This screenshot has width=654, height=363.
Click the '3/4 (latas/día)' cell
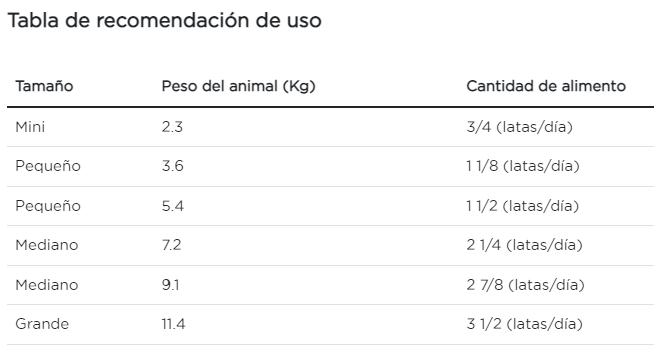pos(519,127)
